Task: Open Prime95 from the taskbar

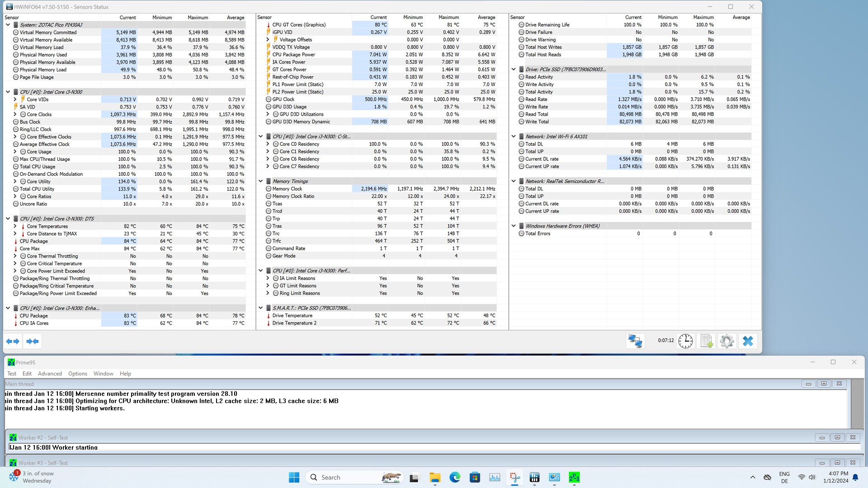Action: (x=574, y=477)
